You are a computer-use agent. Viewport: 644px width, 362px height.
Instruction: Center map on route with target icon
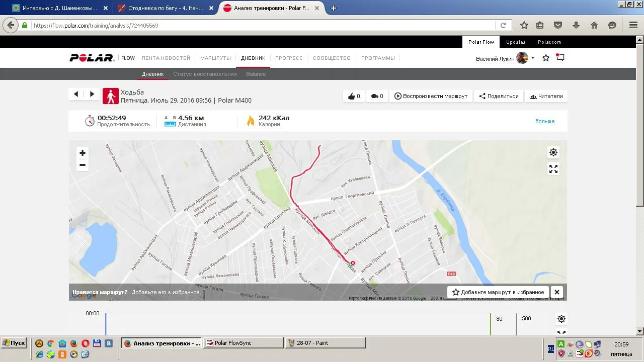[553, 152]
